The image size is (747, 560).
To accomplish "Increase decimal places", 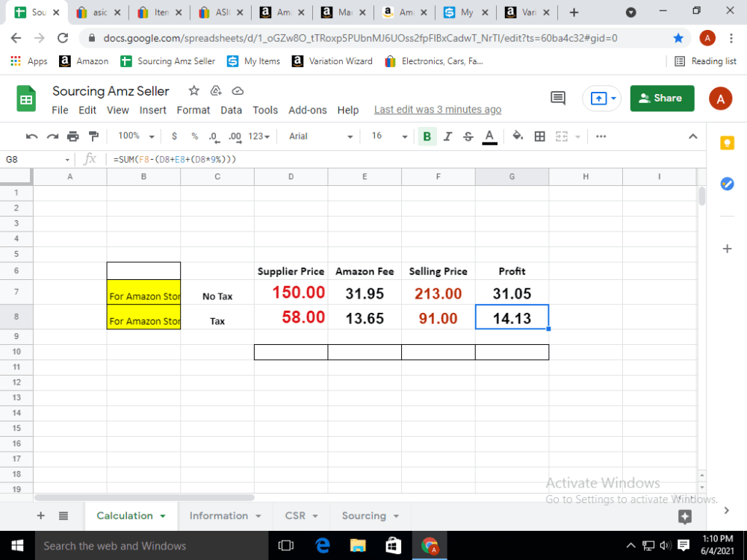I will click(x=235, y=137).
